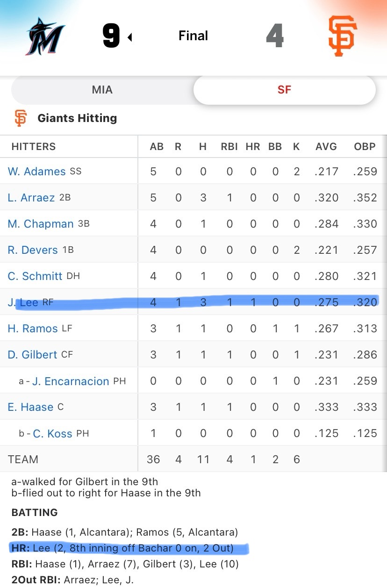
Task: Switch to the MIA tab
Action: click(102, 89)
